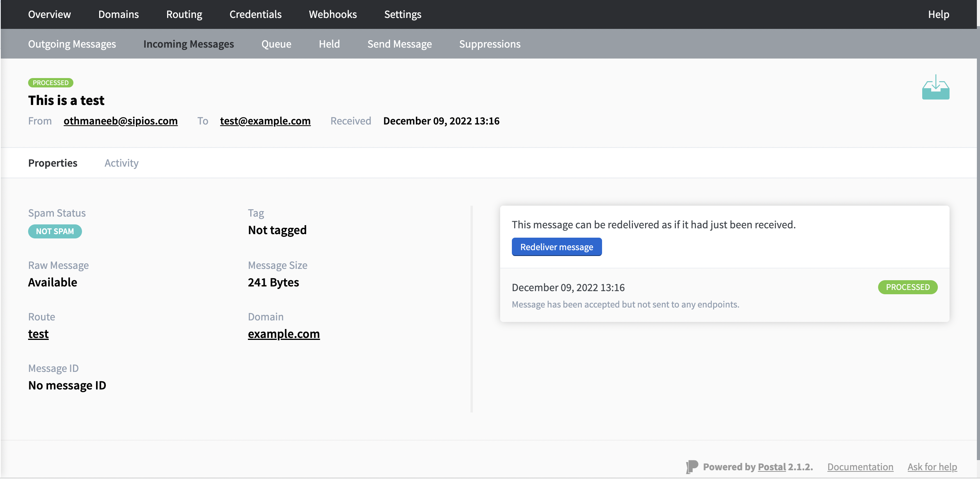
Task: Open the Queue tab
Action: point(276,44)
